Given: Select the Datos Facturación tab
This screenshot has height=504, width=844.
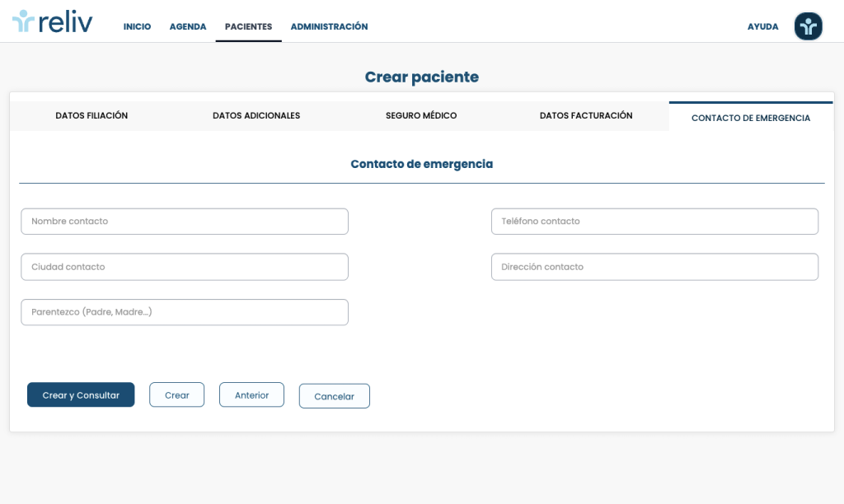Looking at the screenshot, I should click(x=586, y=116).
